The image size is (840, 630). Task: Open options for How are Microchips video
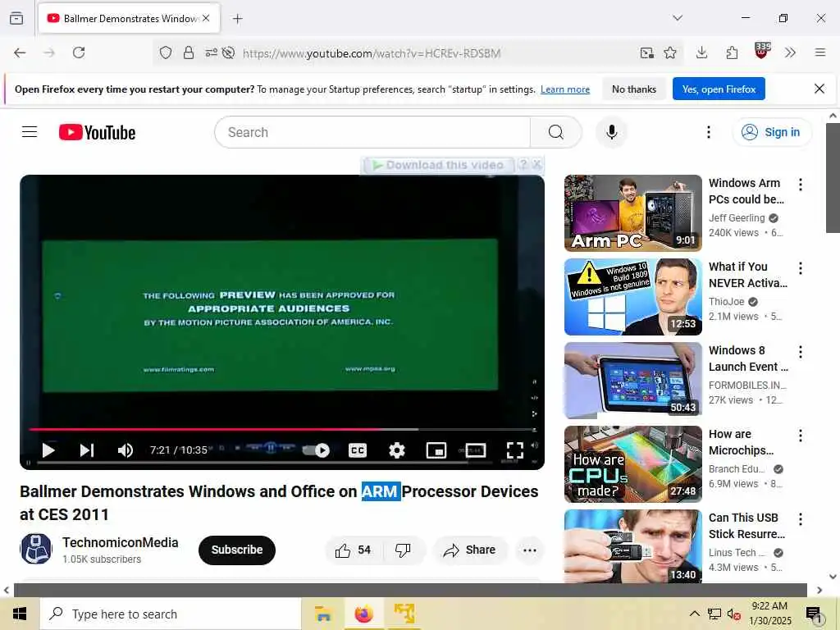801,436
